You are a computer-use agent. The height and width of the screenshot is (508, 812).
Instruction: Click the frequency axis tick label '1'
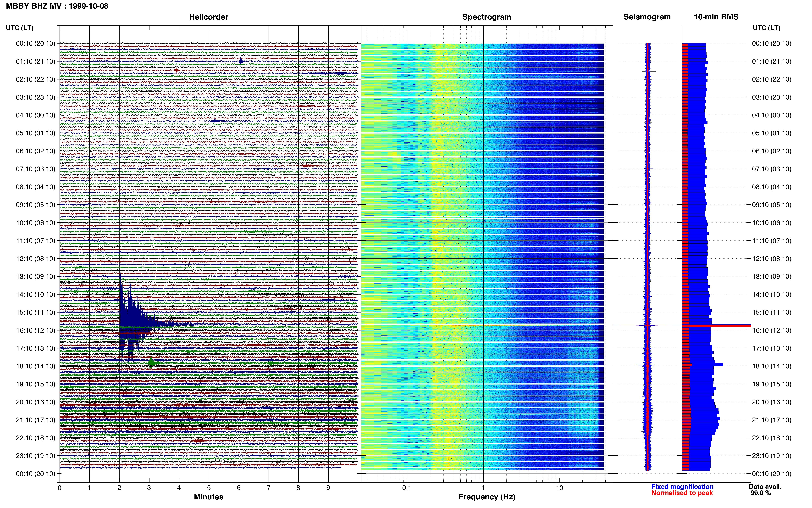click(x=483, y=488)
